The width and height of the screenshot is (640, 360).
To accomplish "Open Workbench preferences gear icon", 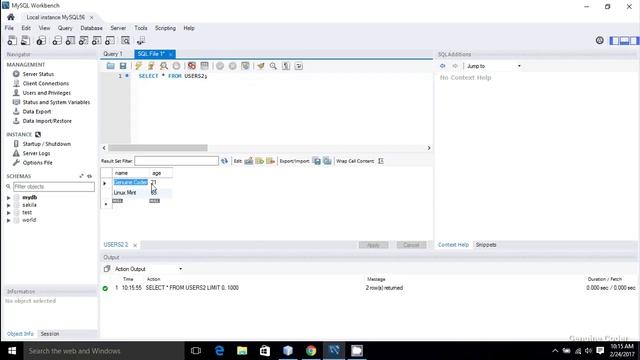I will pos(600,40).
